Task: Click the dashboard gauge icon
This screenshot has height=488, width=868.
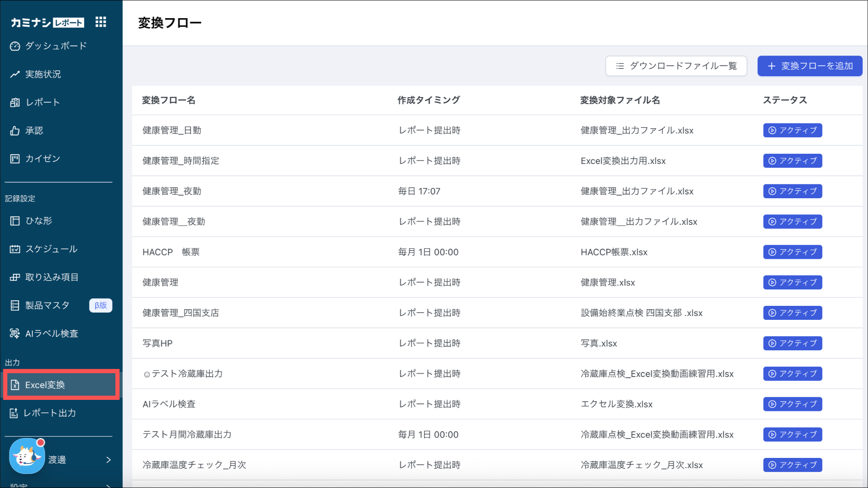Action: (x=15, y=46)
